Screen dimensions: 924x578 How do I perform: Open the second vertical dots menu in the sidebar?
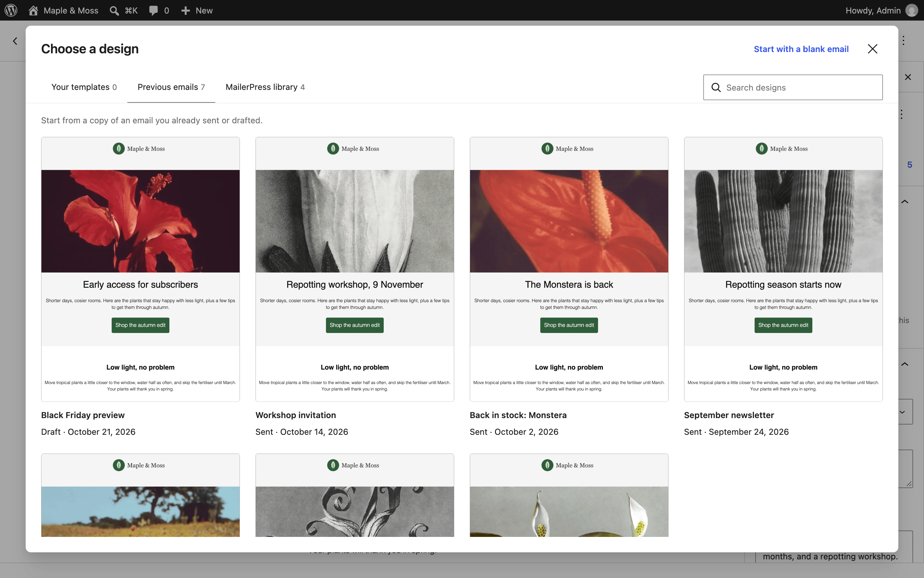point(902,114)
